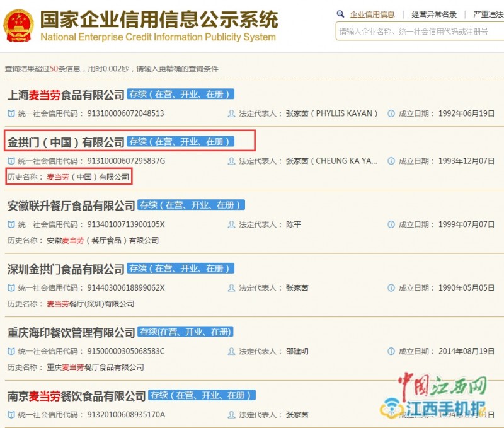
Task: Click credit code icon beside 91310000607295837G
Action: pyautogui.click(x=11, y=161)
